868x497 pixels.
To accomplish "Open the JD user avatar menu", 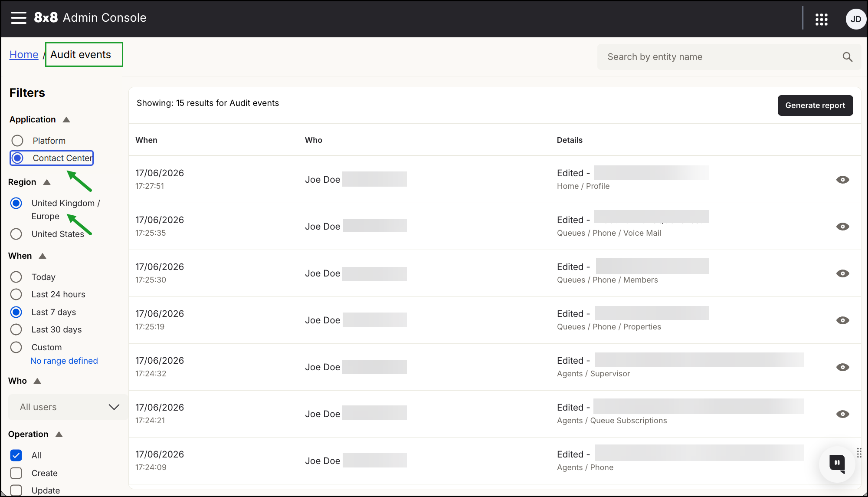I will [x=855, y=19].
